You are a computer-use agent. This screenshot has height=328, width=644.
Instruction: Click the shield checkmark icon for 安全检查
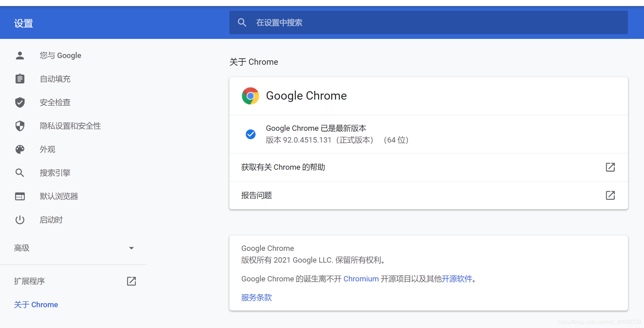click(x=20, y=102)
